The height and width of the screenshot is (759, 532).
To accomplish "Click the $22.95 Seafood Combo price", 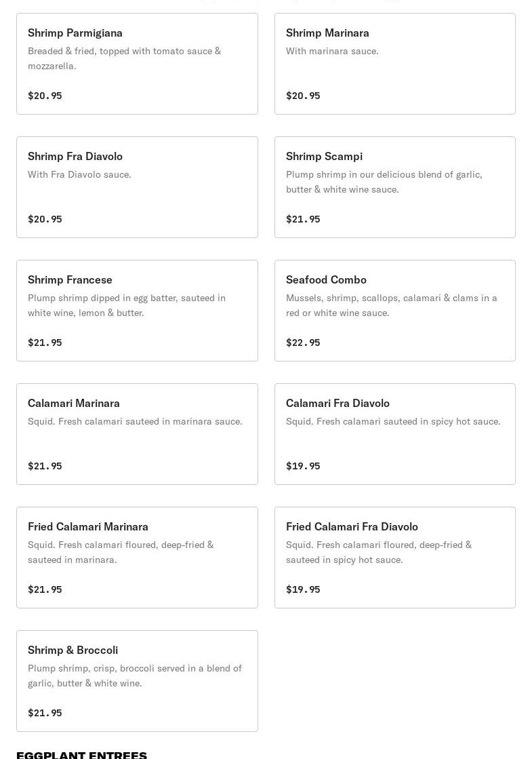I will click(303, 343).
